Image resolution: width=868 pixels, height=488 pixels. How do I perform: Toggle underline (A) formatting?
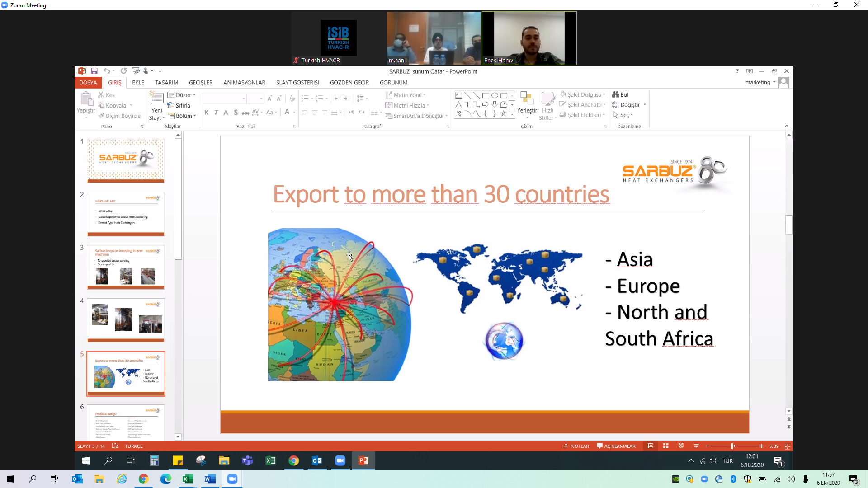(226, 113)
